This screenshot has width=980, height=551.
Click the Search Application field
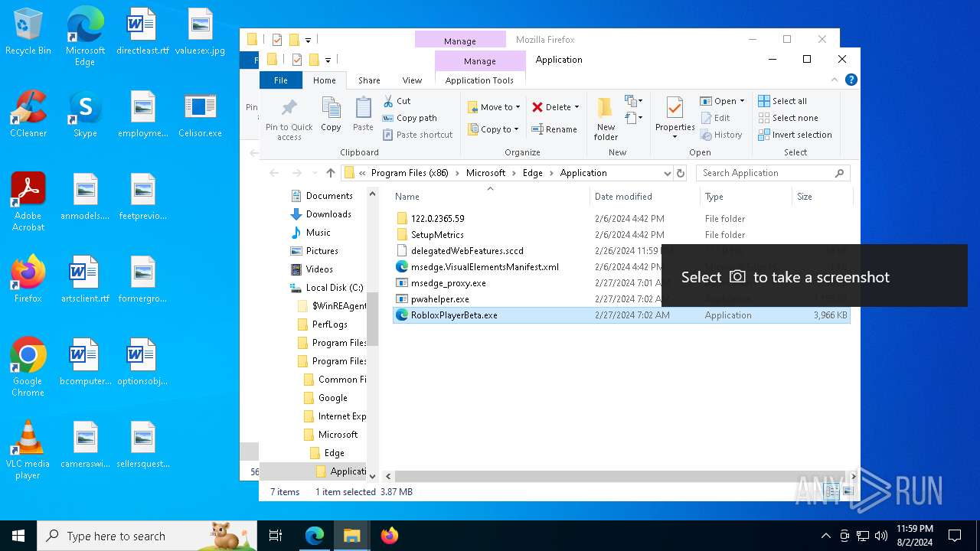pyautogui.click(x=773, y=173)
